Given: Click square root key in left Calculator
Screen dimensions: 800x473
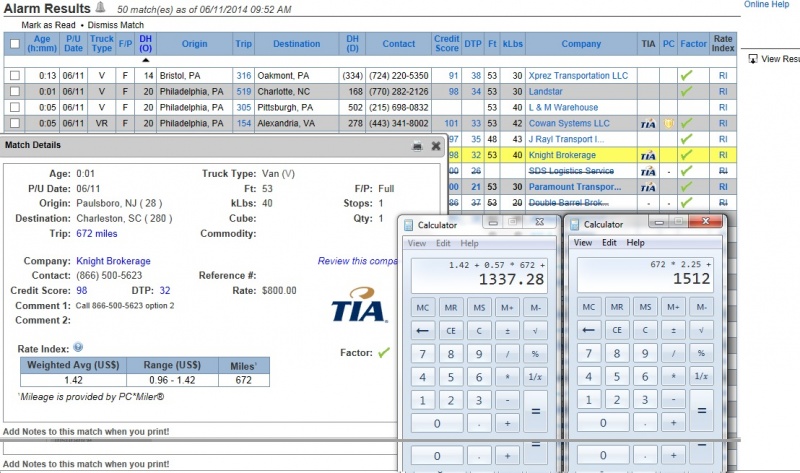Looking at the screenshot, I should pos(535,331).
